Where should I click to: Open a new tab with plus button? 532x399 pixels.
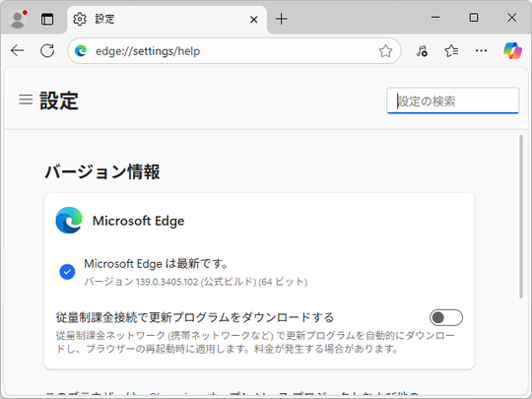click(x=281, y=19)
